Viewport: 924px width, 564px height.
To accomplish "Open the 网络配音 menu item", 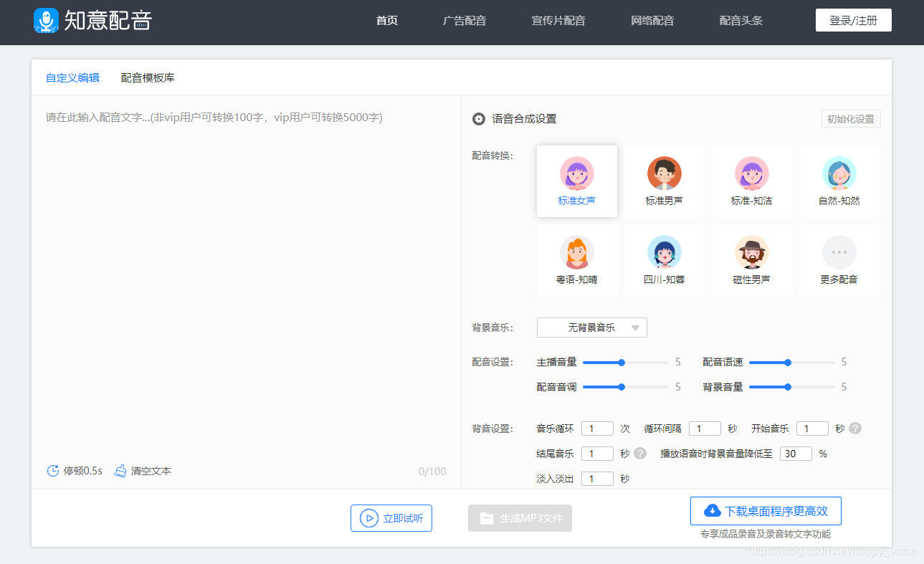I will [652, 20].
